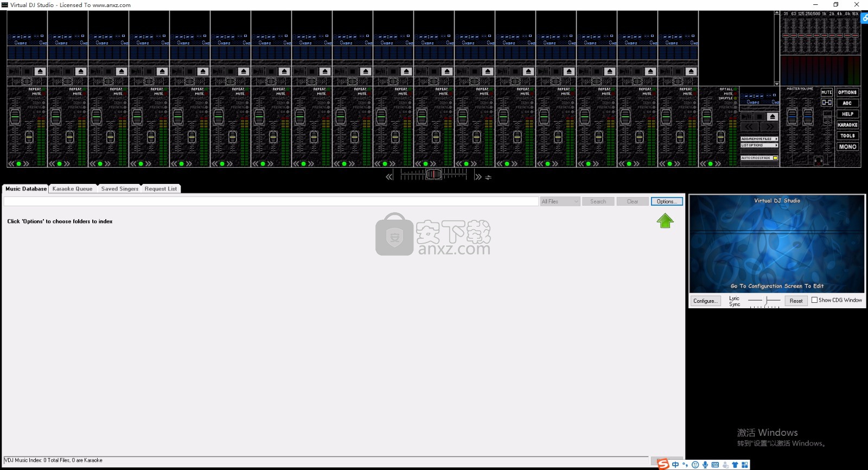
Task: Mute the playlist deck channel
Action: click(730, 93)
